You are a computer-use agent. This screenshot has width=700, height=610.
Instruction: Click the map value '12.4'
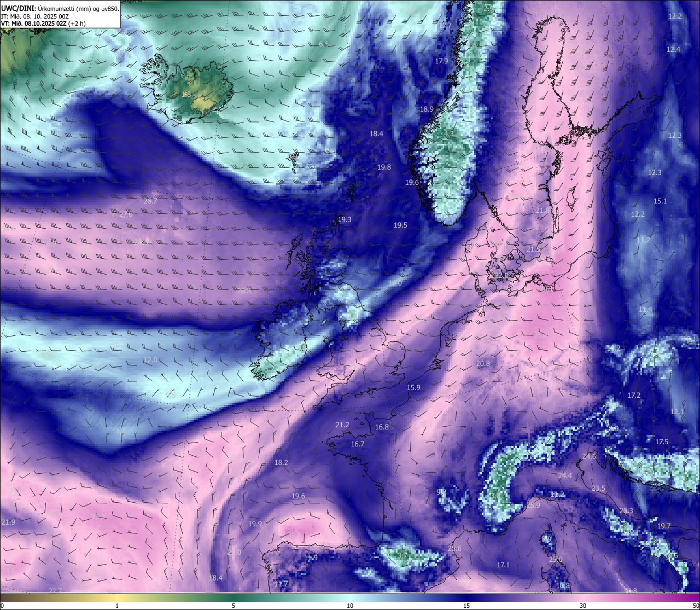coord(673,50)
